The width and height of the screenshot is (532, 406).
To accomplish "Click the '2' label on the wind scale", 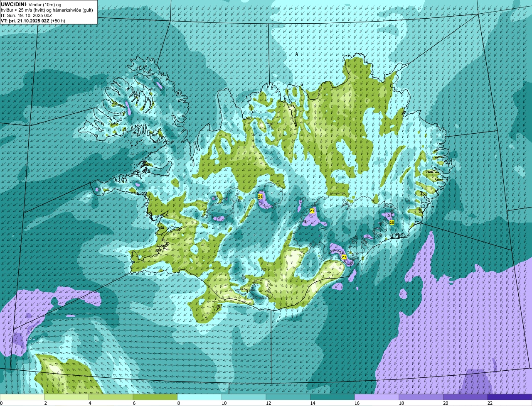I will [x=45, y=403].
